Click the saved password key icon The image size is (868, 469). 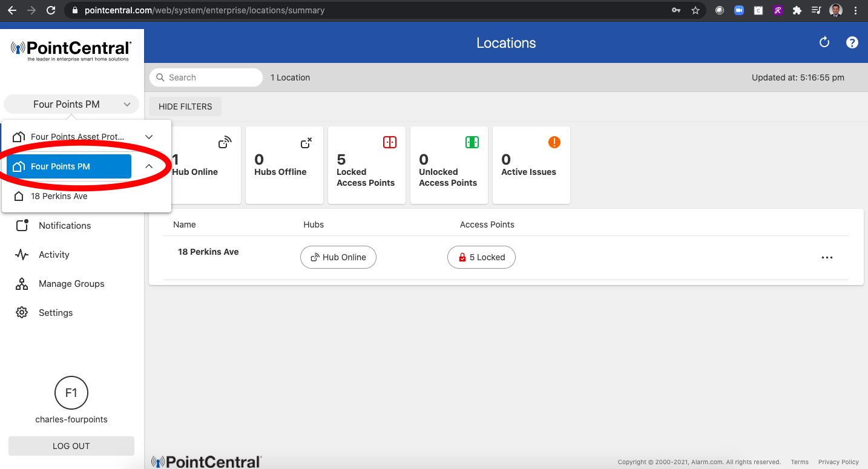676,10
